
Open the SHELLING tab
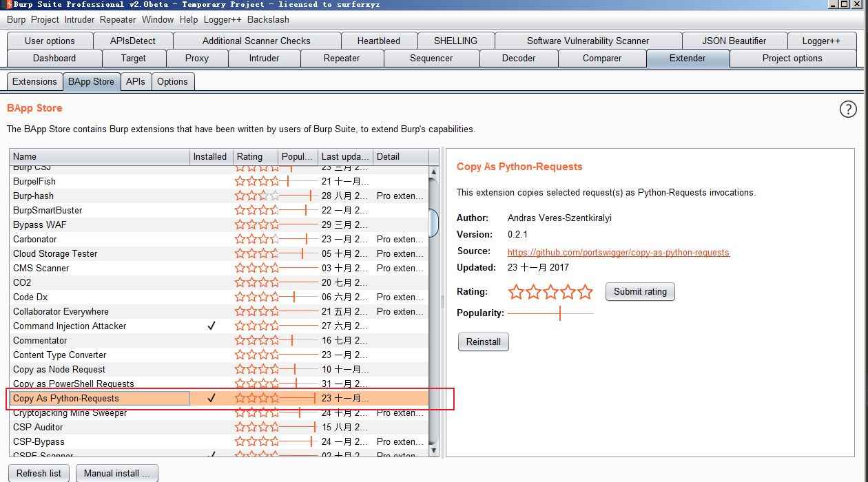[455, 41]
